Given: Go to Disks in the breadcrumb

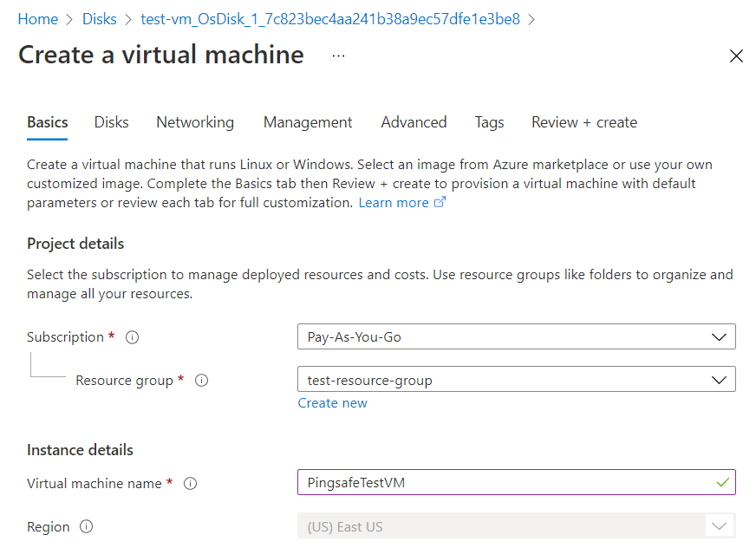Looking at the screenshot, I should point(101,18).
